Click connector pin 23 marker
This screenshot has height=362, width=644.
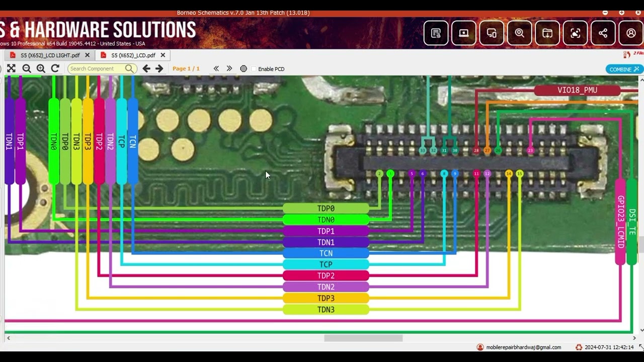[x=530, y=150]
